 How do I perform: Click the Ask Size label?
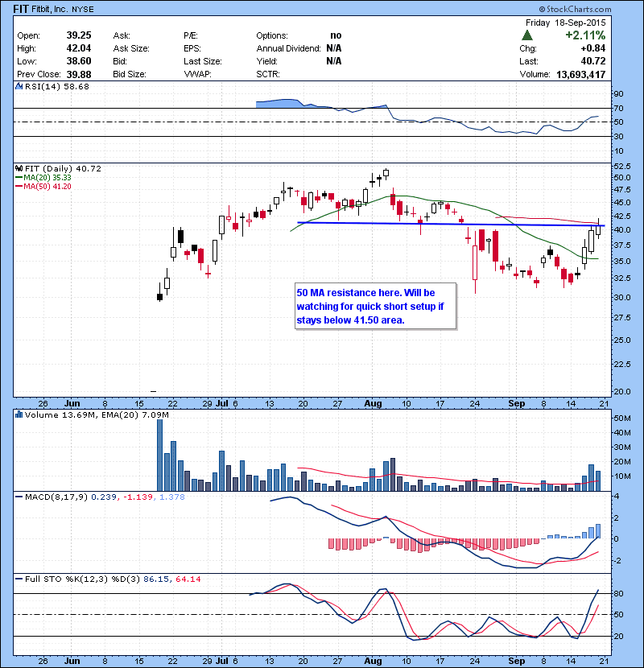[131, 48]
